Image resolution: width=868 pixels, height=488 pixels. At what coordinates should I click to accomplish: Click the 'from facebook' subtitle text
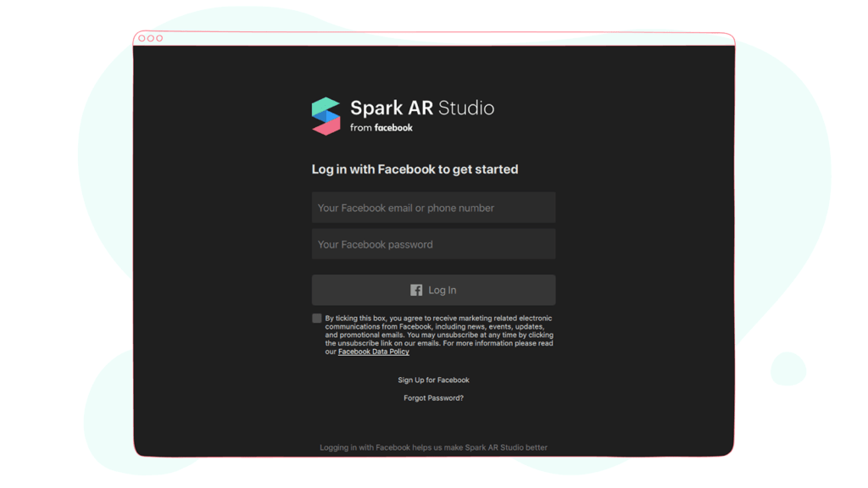coord(381,128)
